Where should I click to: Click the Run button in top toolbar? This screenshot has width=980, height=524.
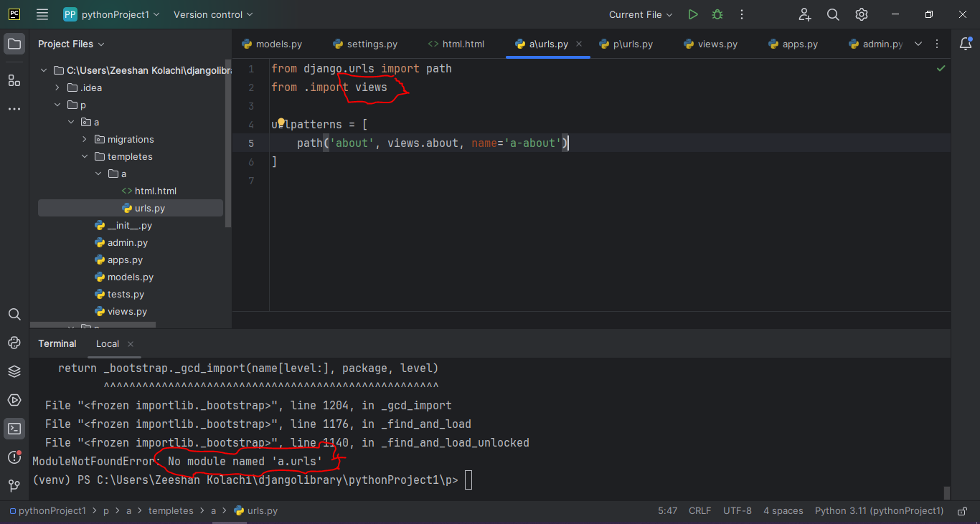point(692,14)
